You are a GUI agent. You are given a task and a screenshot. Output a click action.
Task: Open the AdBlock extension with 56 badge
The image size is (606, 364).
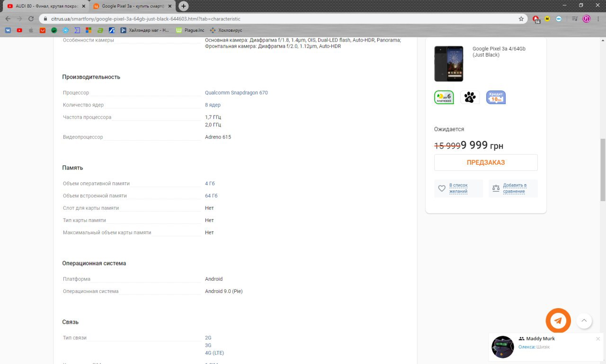[536, 19]
